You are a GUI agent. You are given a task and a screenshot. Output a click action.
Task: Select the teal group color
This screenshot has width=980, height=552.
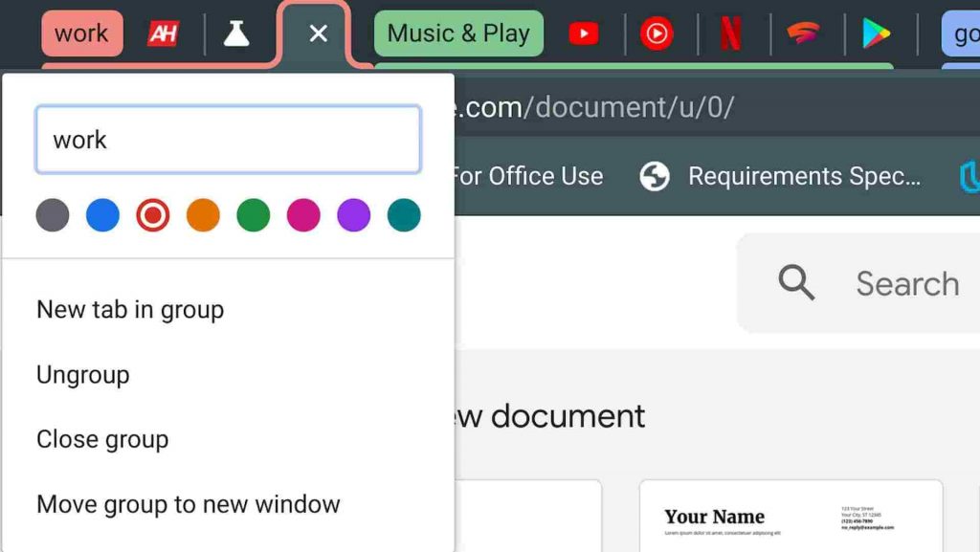click(x=404, y=215)
